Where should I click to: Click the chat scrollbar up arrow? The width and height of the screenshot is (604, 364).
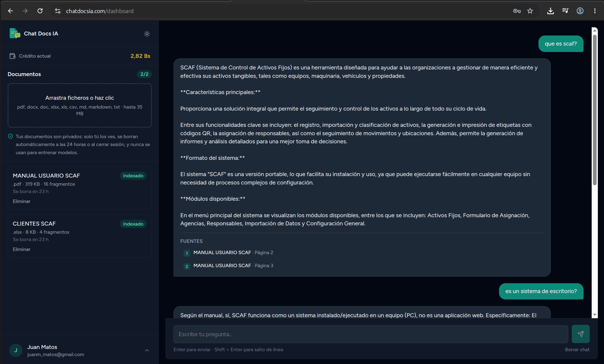595,30
